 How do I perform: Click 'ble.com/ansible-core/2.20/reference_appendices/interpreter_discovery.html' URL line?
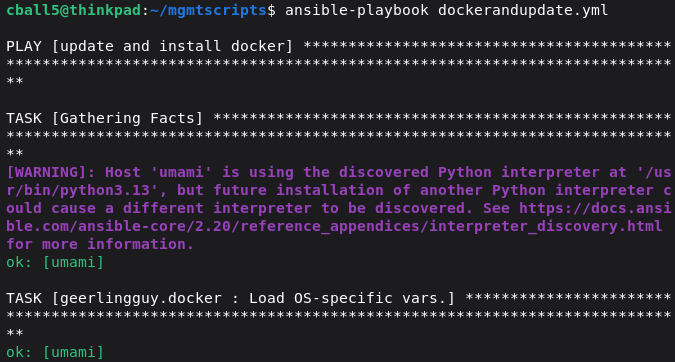click(334, 226)
